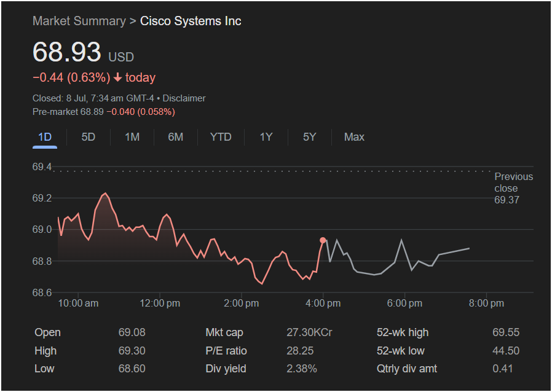Click the red closing price marker dot
552x392 pixels.
tap(323, 240)
